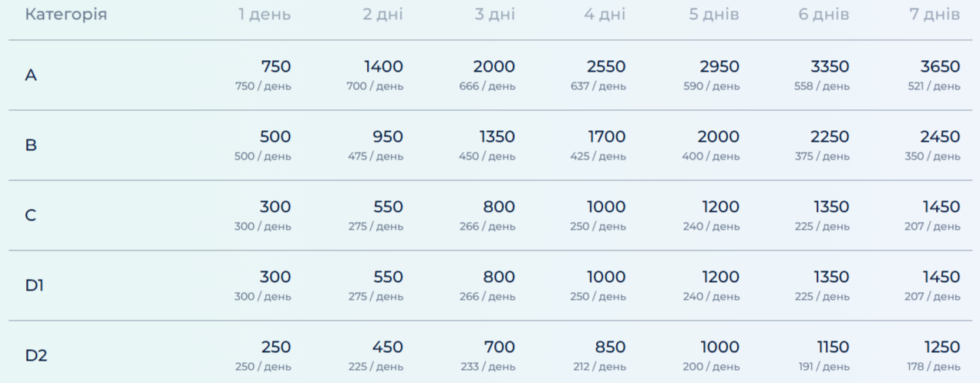The height and width of the screenshot is (383, 980).
Task: Click the 850 price in row D2
Action: point(610,348)
